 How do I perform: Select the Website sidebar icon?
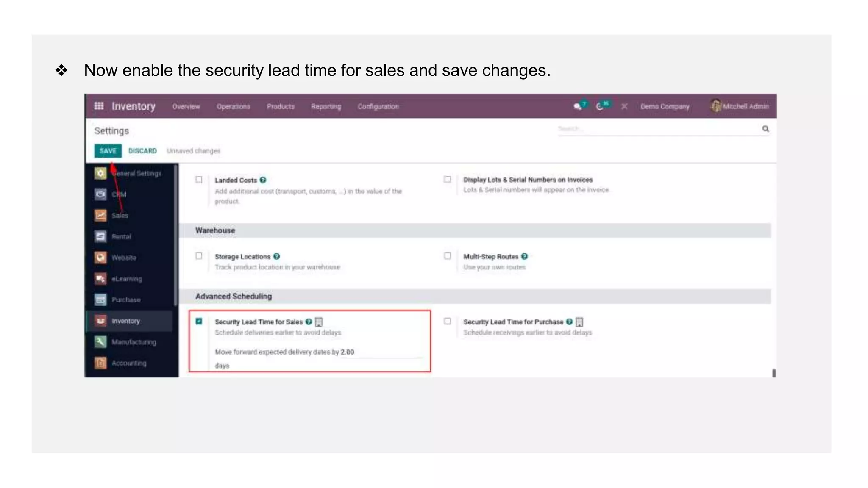(100, 258)
